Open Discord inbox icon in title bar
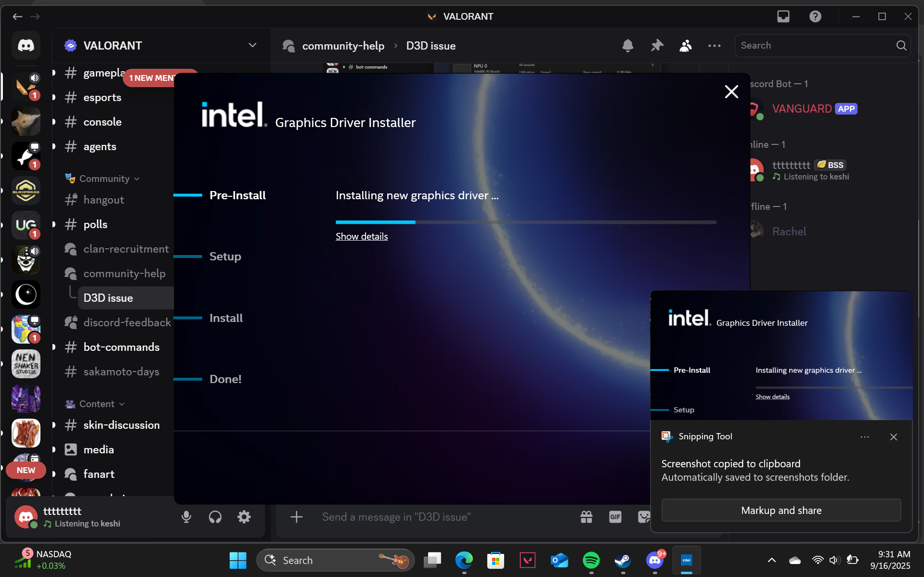The height and width of the screenshot is (577, 924). point(783,16)
